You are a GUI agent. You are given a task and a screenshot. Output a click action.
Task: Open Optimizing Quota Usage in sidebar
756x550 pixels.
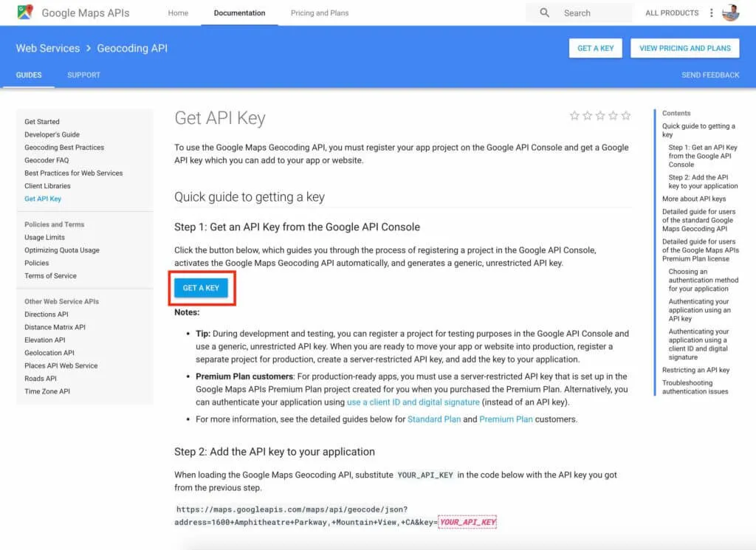point(62,250)
